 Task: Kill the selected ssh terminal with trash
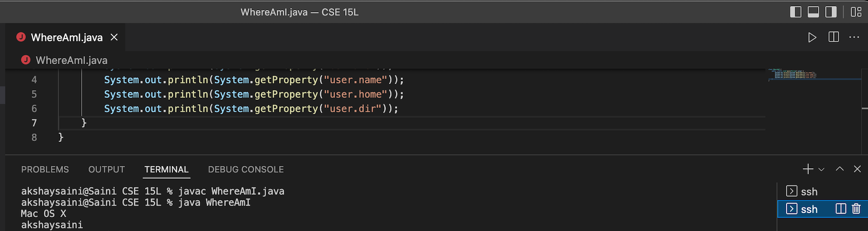click(x=856, y=208)
